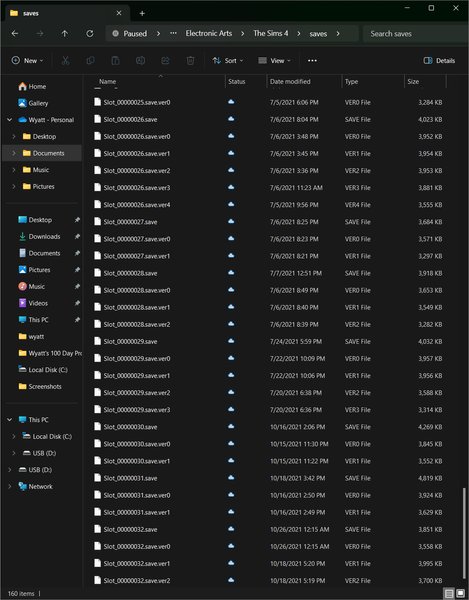
Task: Click the Cut scissors icon
Action: (x=65, y=60)
